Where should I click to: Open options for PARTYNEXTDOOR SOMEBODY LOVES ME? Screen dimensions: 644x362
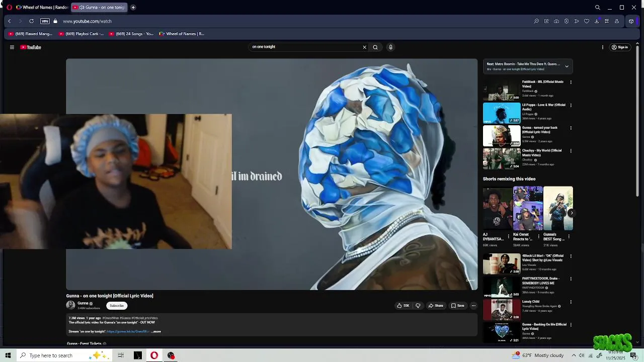pos(571,279)
